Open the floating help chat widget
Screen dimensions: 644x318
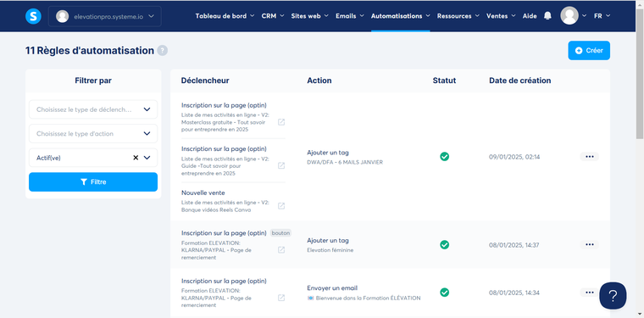(613, 295)
